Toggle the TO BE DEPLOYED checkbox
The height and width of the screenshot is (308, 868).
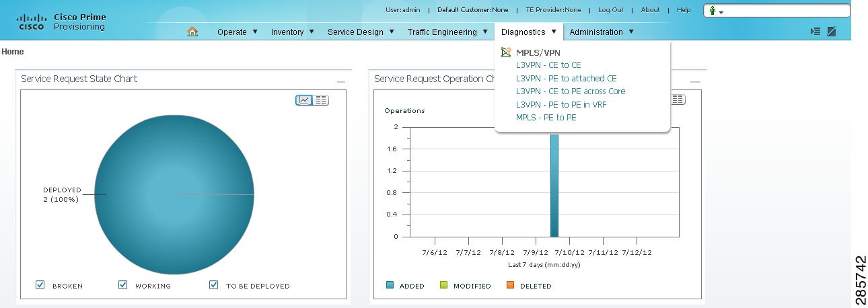(214, 285)
